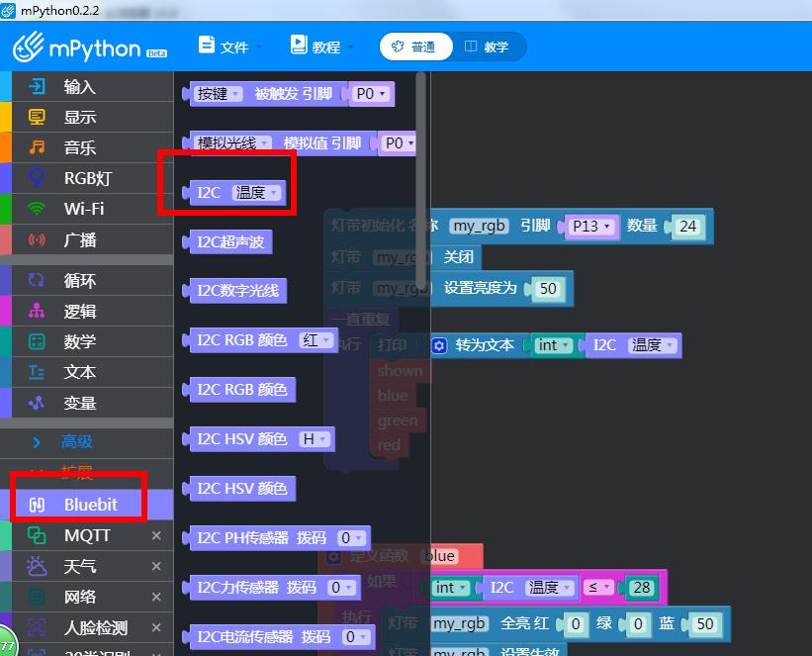Screen dimensions: 812x656
Task: Select the 数学 math icon
Action: 37,341
